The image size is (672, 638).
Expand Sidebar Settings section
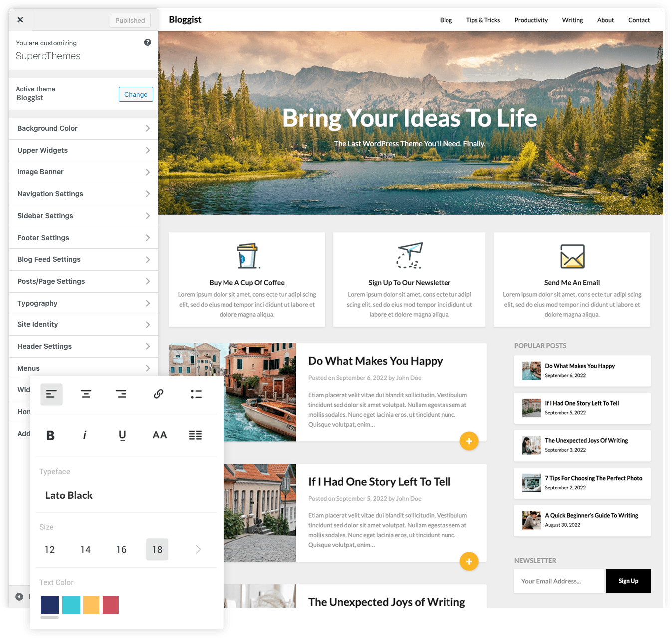point(84,216)
